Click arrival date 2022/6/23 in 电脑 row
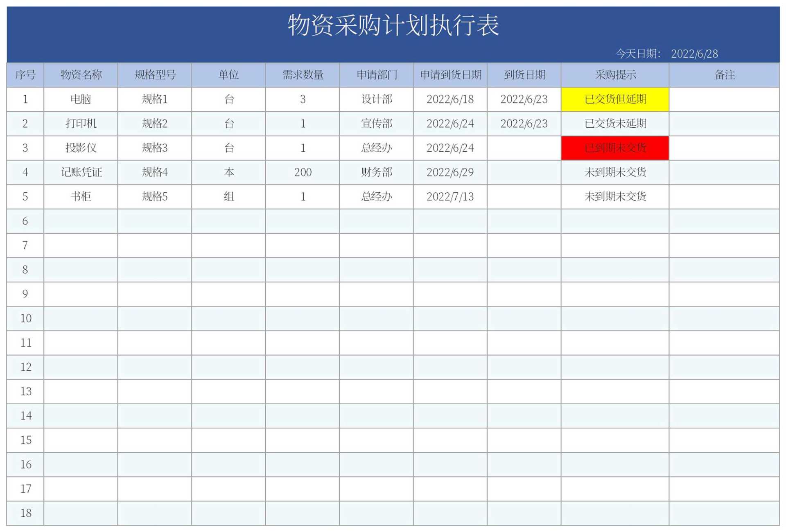This screenshot has height=532, width=786. (524, 99)
